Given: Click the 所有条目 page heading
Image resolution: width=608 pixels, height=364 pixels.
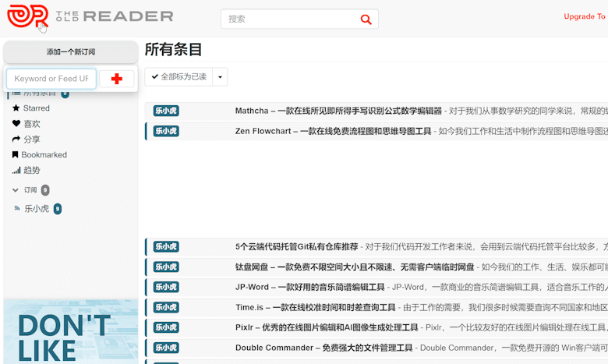Looking at the screenshot, I should (173, 50).
